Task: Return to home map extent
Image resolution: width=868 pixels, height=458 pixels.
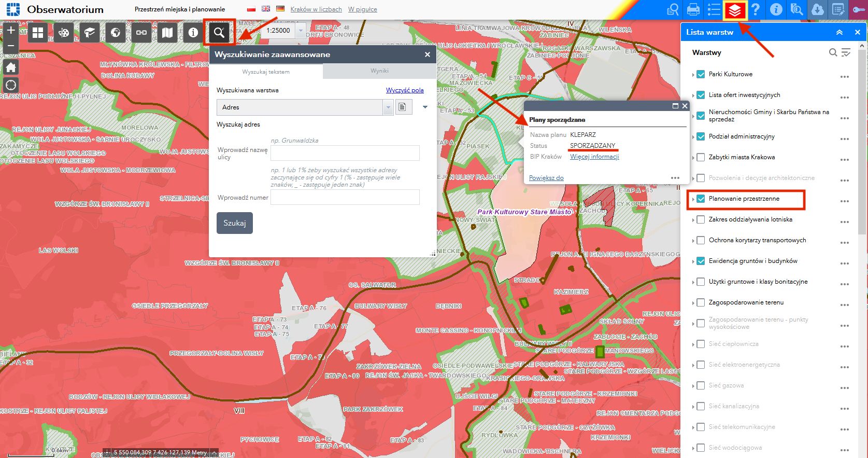Action: click(x=11, y=67)
